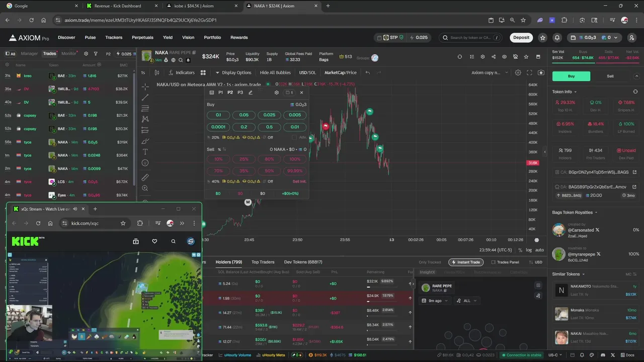
Task: Open the Pulse nav item
Action: pos(90,38)
